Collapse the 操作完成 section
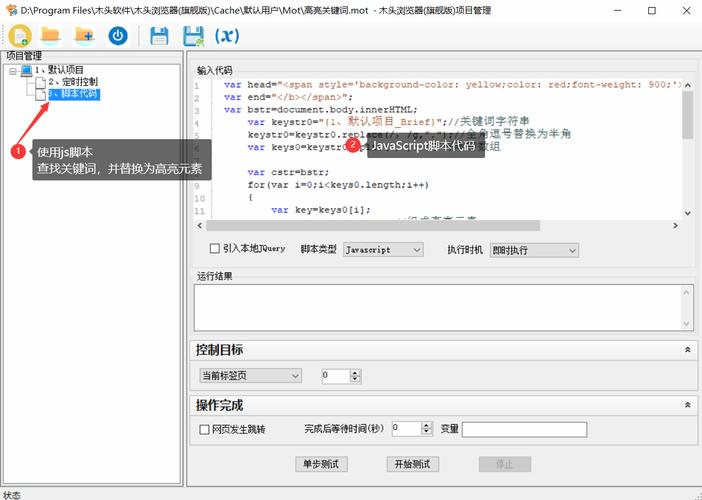This screenshot has height=500, width=702. 688,405
